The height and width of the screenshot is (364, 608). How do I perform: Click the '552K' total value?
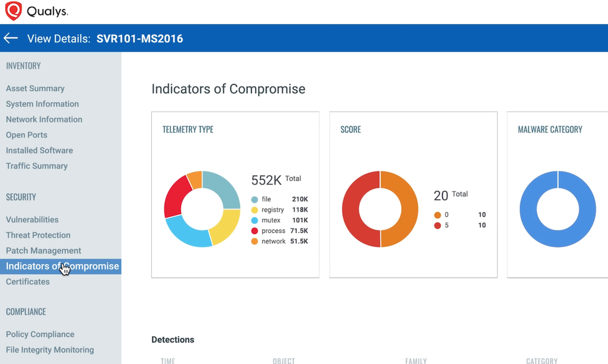(266, 180)
